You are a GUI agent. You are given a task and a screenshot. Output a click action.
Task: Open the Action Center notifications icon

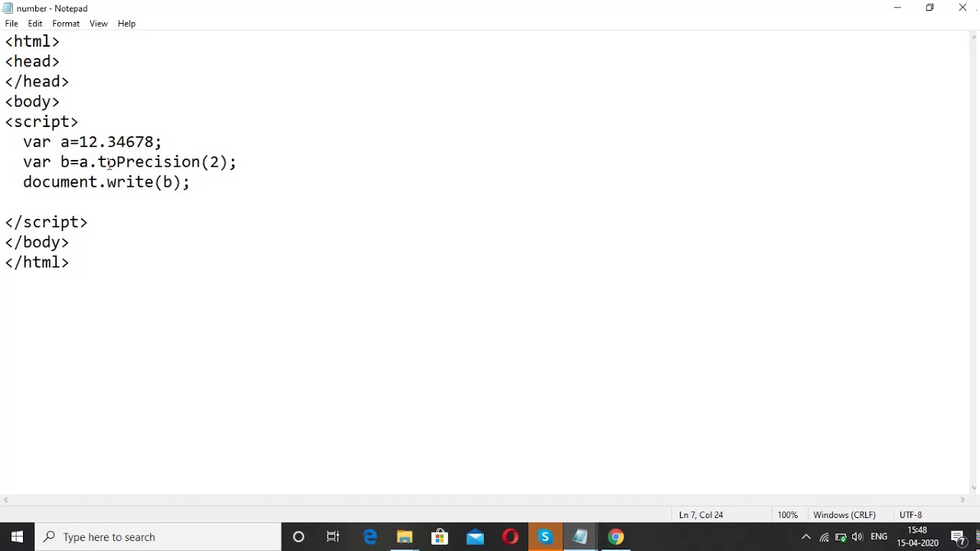pos(959,537)
